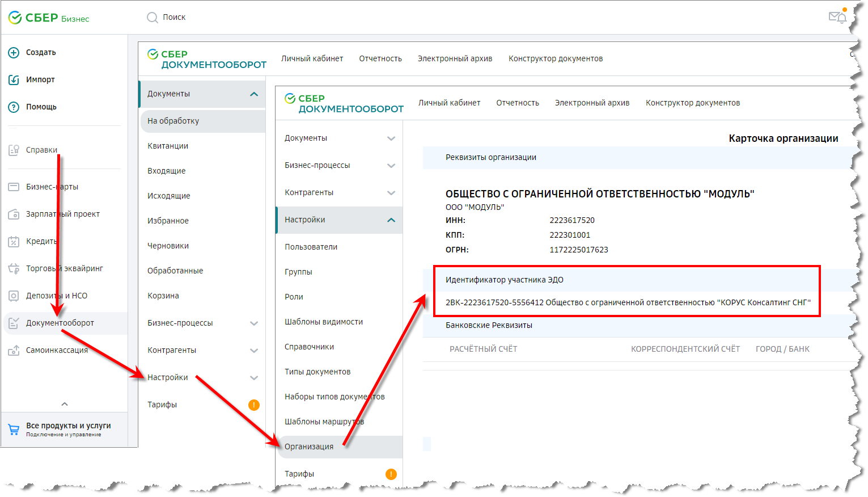This screenshot has width=868, height=497.
Task: Click the Самоинкассация icon
Action: [x=14, y=350]
